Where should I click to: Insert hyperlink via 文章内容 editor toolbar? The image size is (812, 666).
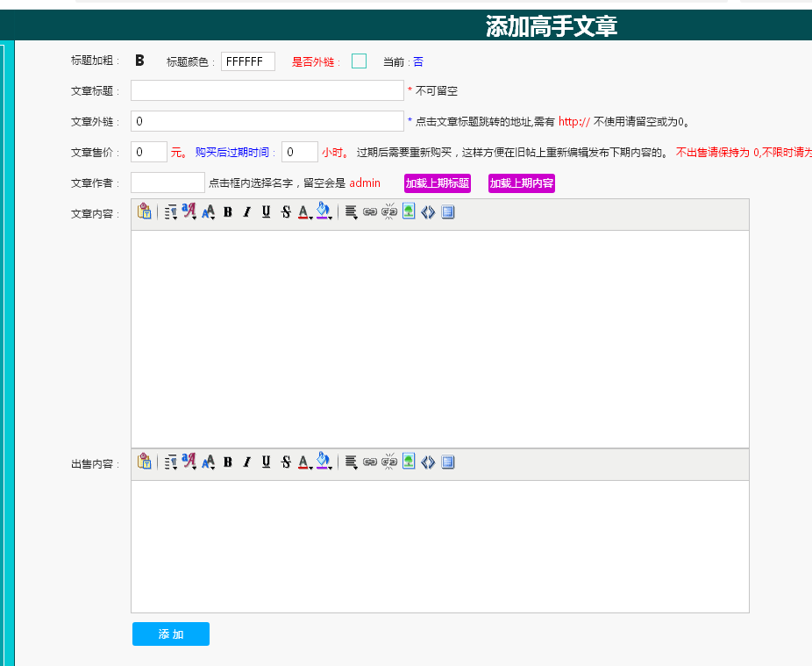370,212
